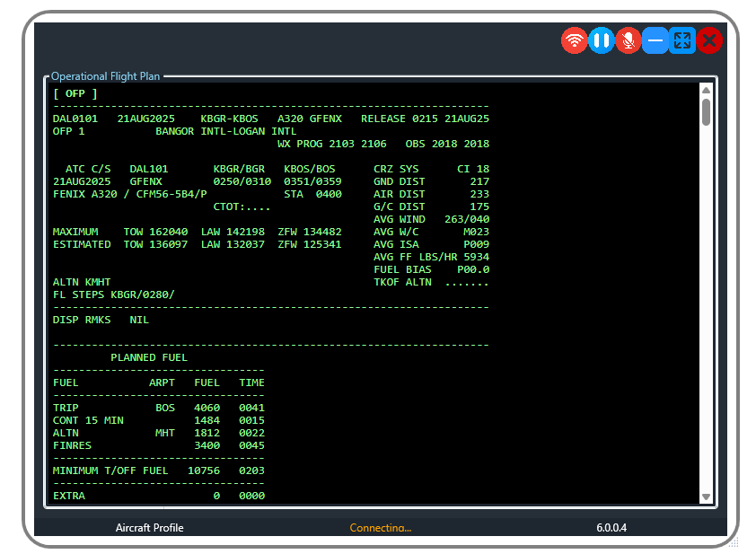
Task: Select the arrival times 0351/0359
Action: [x=312, y=181]
